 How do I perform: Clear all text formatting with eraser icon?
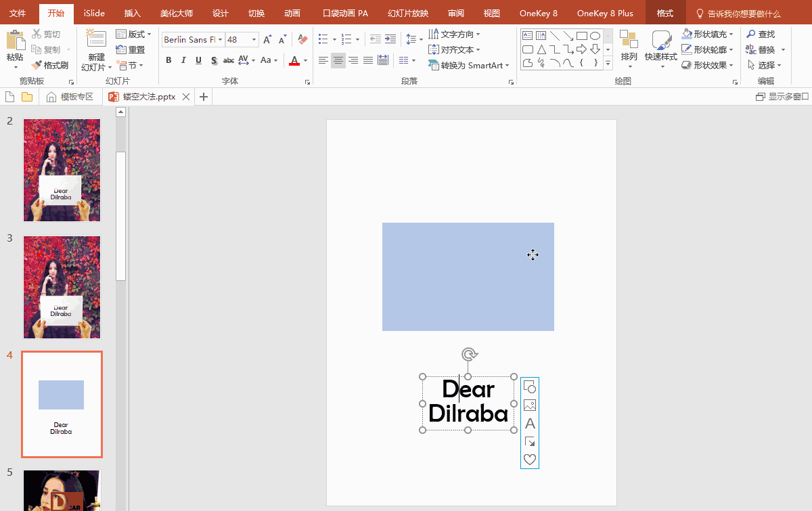[302, 40]
